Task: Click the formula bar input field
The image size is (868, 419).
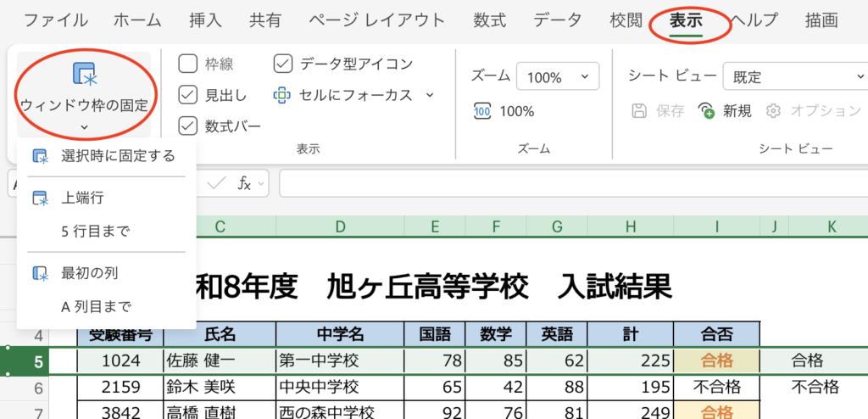Action: pos(568,182)
